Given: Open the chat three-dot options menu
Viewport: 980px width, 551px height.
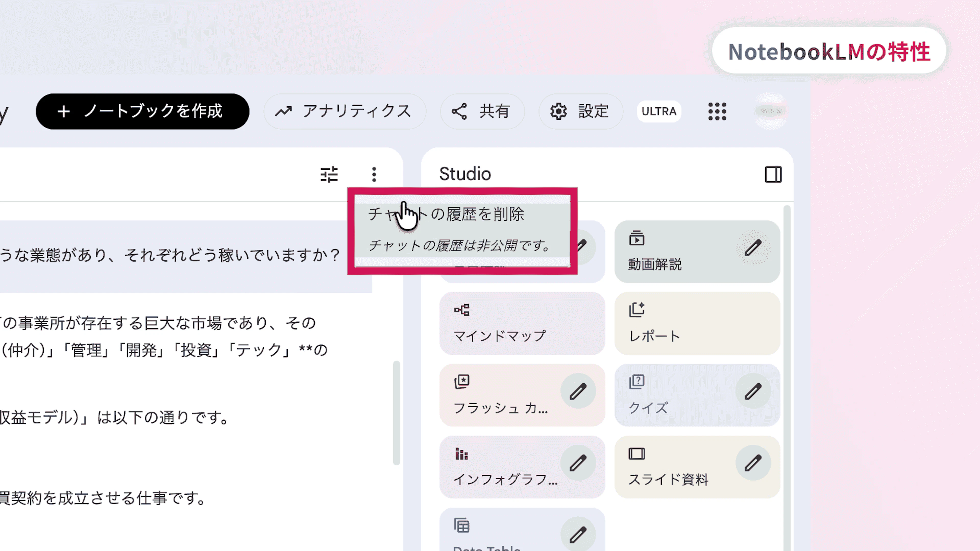Looking at the screenshot, I should (374, 174).
